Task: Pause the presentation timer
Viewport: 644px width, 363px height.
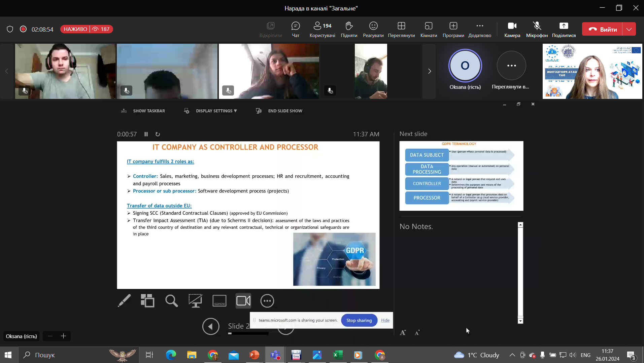Action: coord(146,134)
